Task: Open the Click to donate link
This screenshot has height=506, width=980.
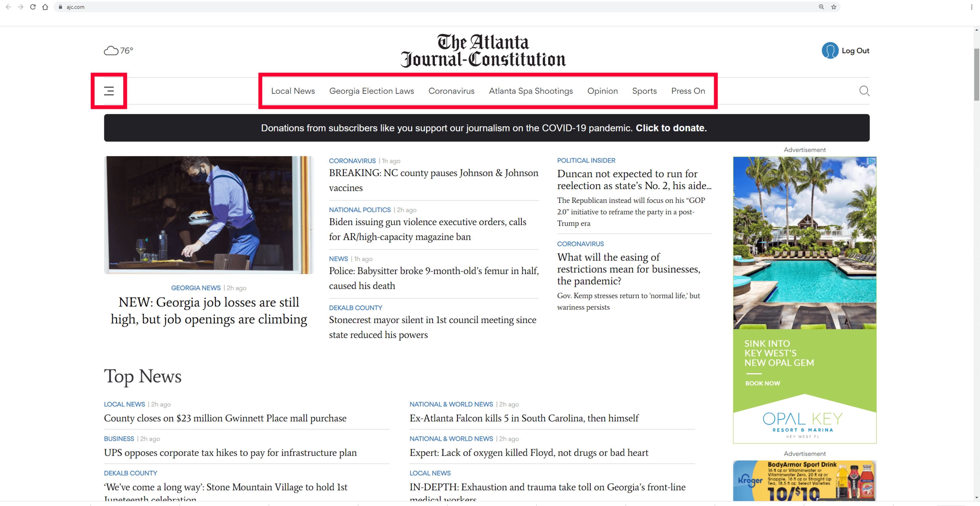Action: [x=671, y=128]
